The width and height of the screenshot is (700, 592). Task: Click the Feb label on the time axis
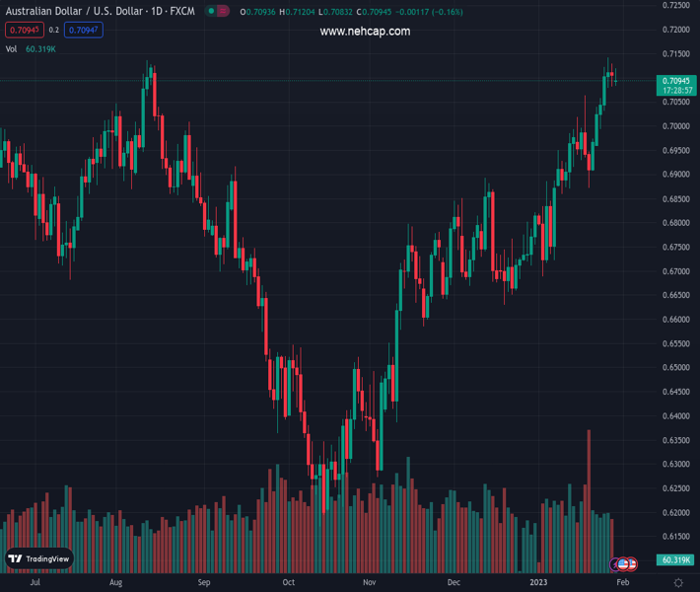[623, 583]
